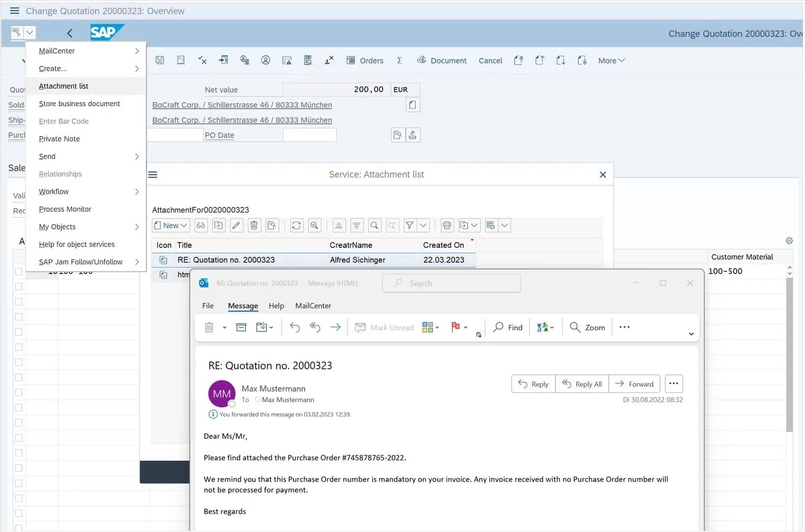The image size is (805, 532).
Task: Click Find in the Outlook ribbon
Action: [x=508, y=327]
